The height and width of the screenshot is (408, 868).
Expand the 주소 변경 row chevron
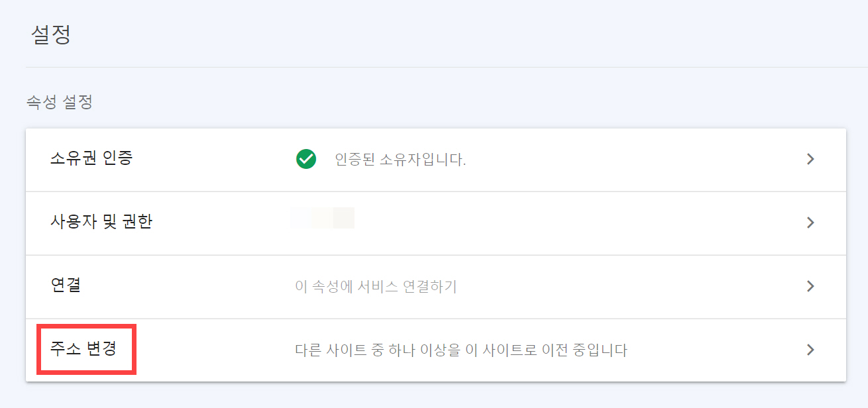pyautogui.click(x=810, y=349)
